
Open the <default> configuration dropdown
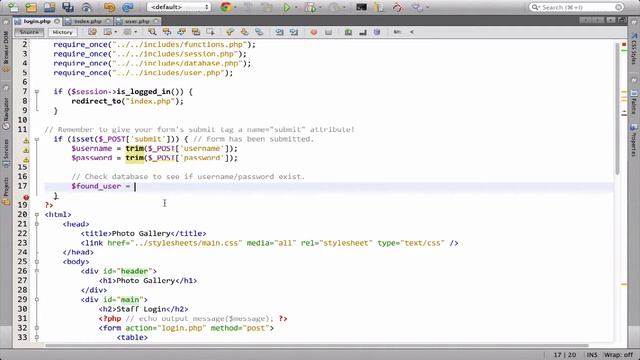179,7
